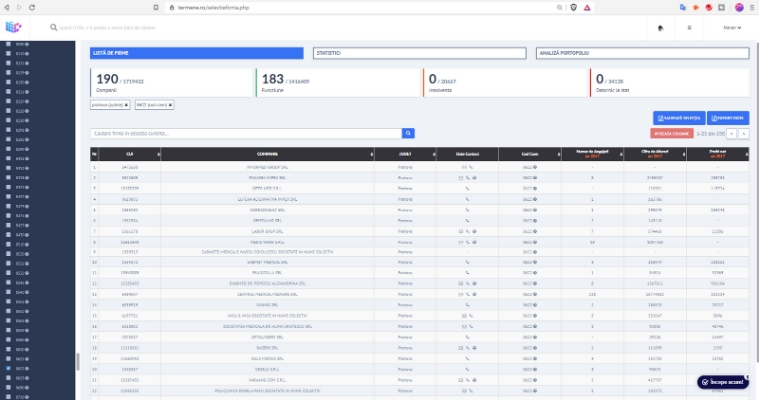Open the STATISTICI tab

pos(420,53)
